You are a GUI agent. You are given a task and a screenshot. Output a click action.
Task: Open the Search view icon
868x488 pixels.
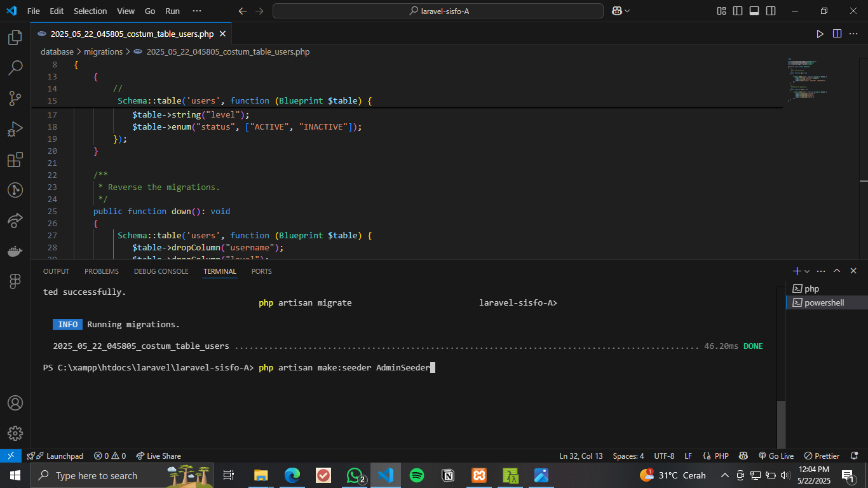point(15,67)
